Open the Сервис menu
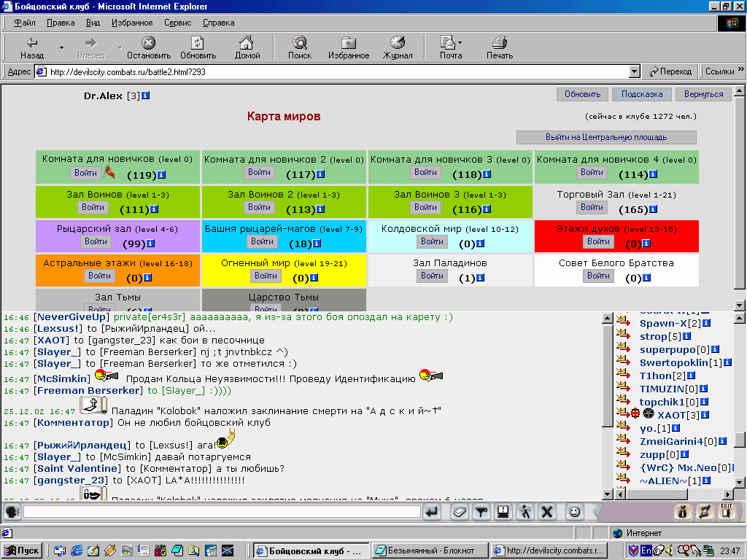747x560 pixels. [178, 23]
